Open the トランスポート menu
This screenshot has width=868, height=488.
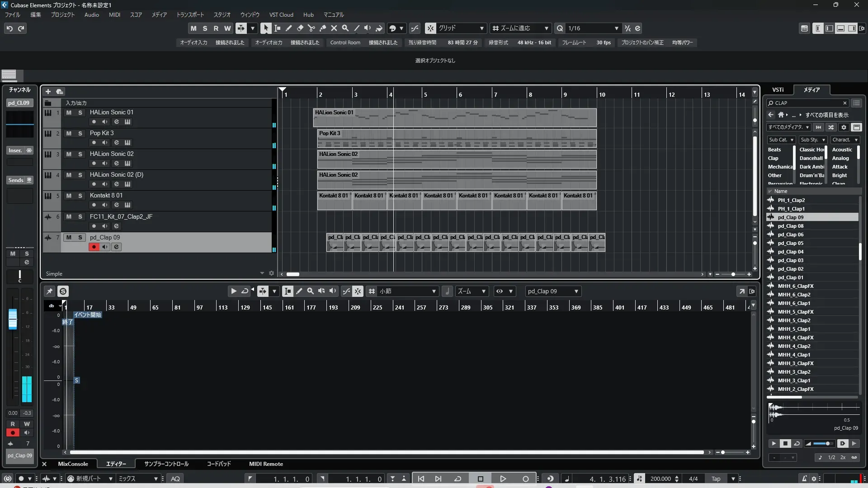tap(190, 15)
